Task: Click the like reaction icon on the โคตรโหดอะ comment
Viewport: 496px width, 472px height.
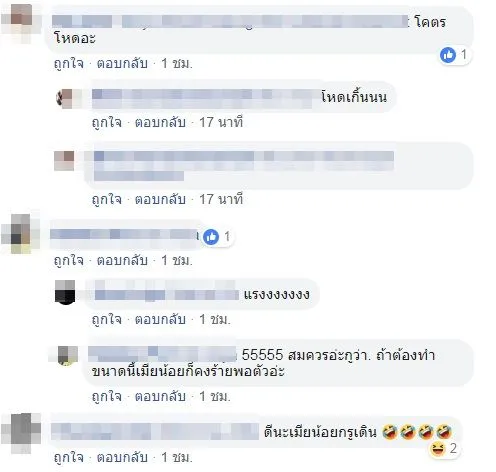Action: tap(448, 55)
